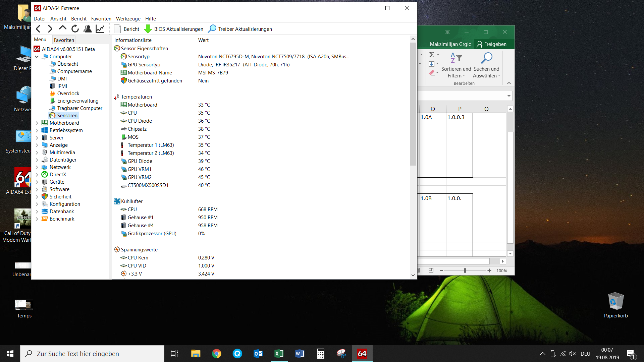Click the Freigeben share button

492,44
